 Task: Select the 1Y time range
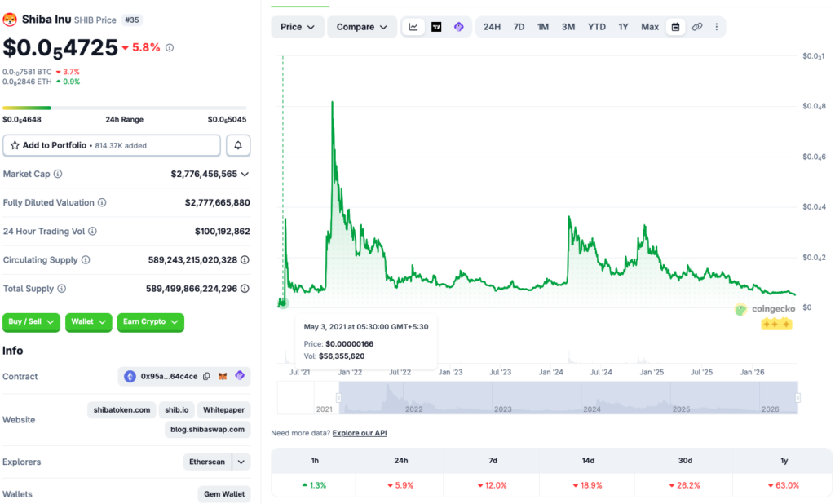623,27
